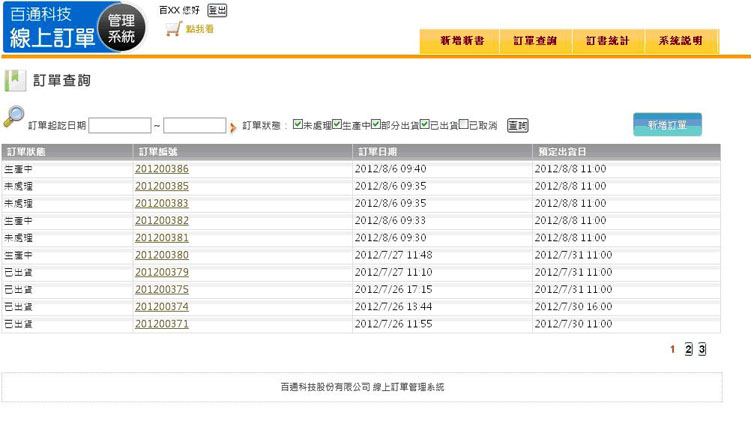
Task: Click the 訂單查詢 page heading
Action: click(x=62, y=80)
